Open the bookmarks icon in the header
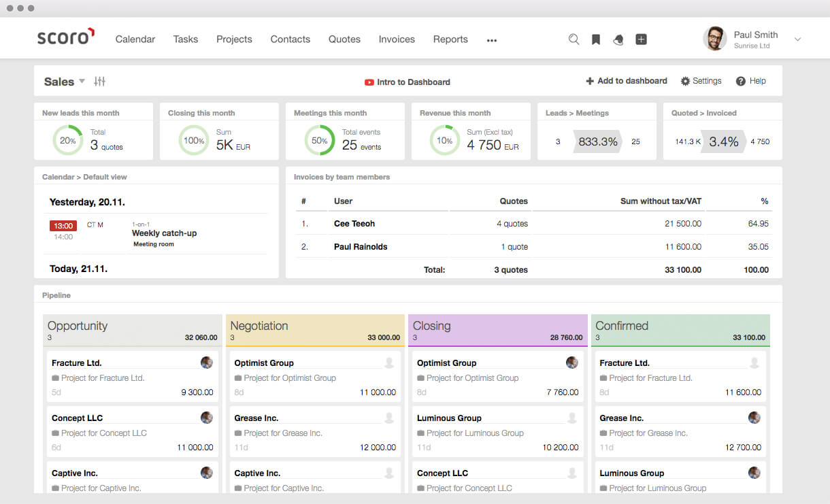830x504 pixels. point(596,39)
